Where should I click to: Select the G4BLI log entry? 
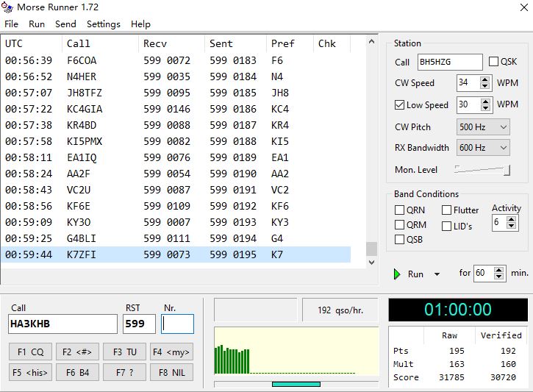[176, 238]
